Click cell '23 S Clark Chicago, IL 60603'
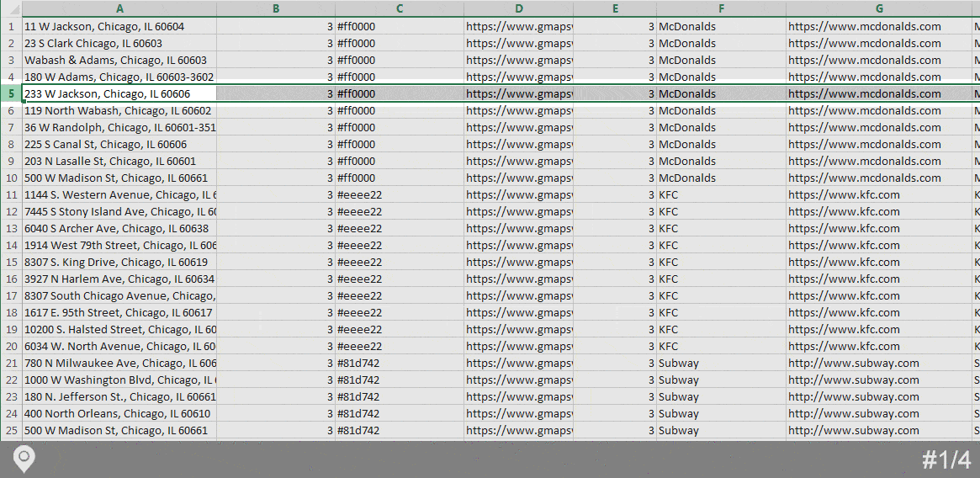The image size is (980, 478). [x=119, y=43]
